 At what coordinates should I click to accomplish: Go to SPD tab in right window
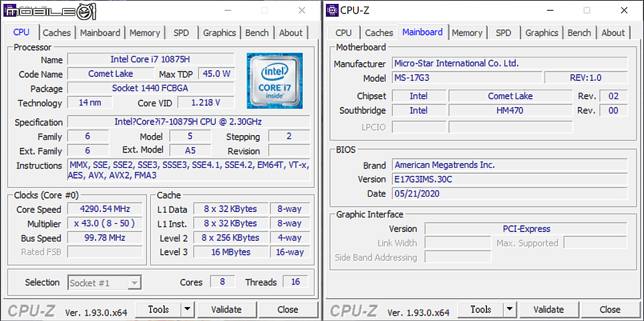(504, 33)
